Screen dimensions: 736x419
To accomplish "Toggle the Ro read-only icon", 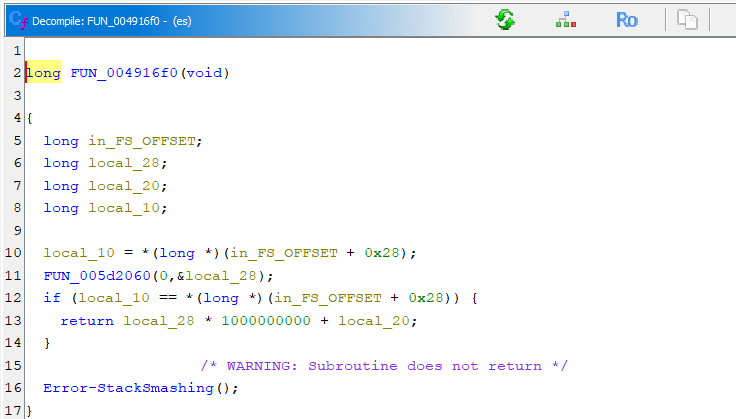I will pyautogui.click(x=627, y=20).
